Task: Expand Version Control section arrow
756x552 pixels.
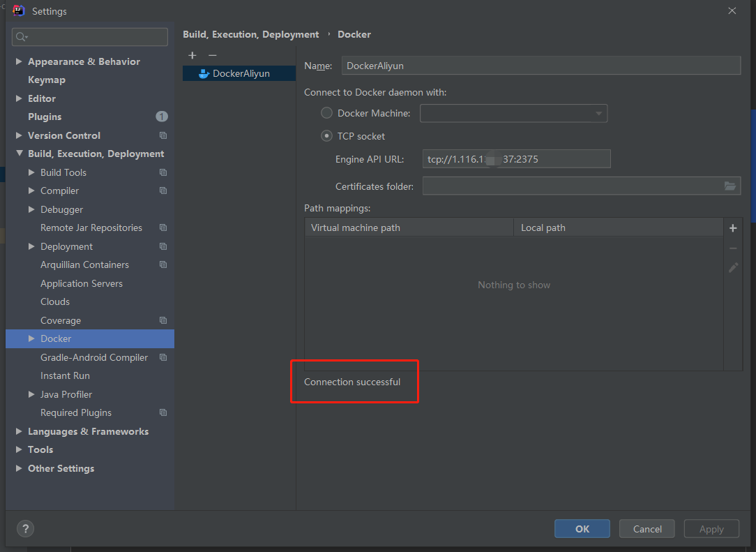Action: (19, 135)
